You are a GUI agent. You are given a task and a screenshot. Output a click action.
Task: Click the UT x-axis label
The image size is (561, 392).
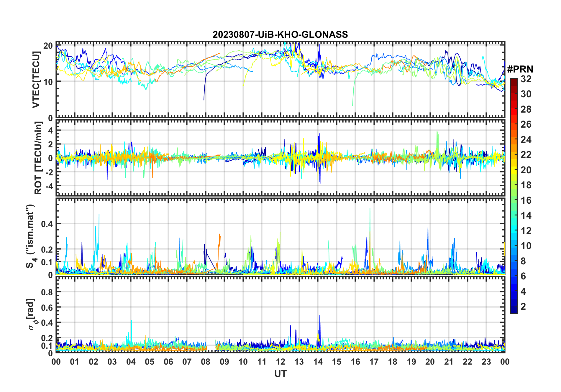[280, 374]
